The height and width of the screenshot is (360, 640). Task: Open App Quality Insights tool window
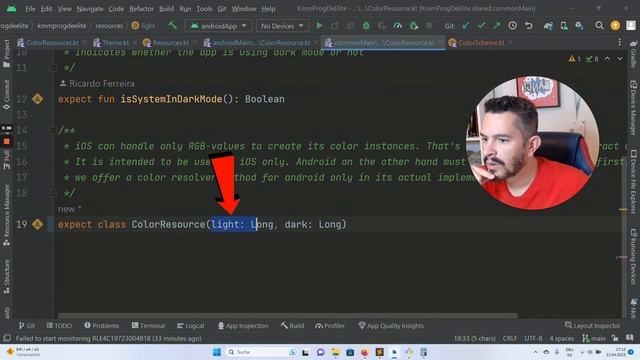tap(391, 326)
